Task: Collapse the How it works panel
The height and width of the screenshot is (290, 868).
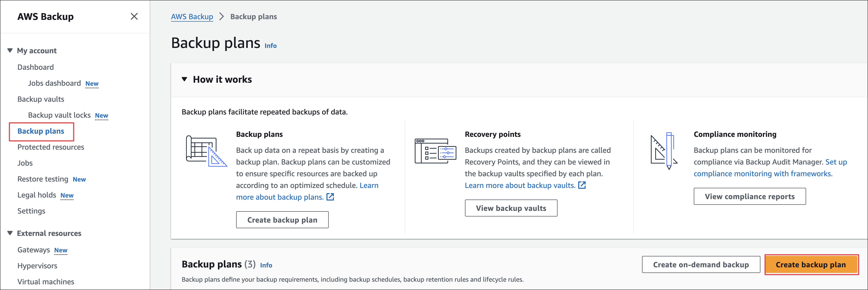Action: [x=184, y=79]
